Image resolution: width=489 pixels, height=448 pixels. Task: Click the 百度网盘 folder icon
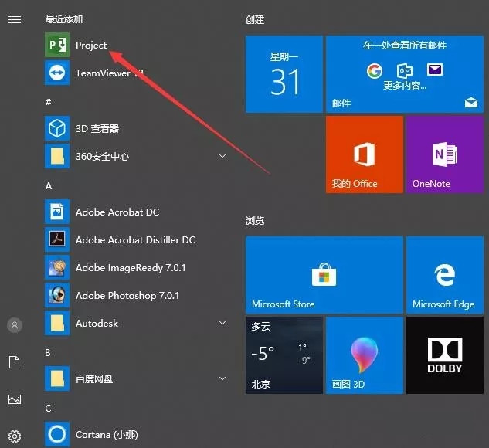tap(57, 378)
